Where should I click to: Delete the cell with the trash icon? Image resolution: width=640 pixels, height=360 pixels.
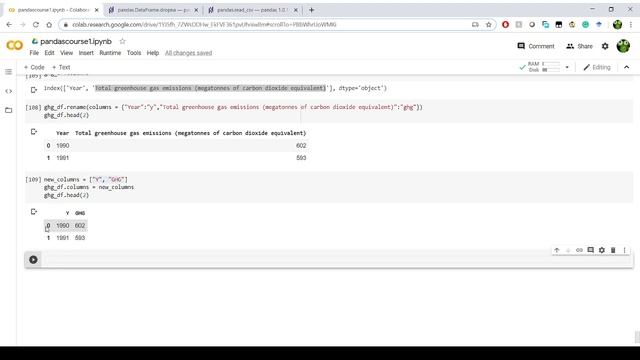point(613,250)
